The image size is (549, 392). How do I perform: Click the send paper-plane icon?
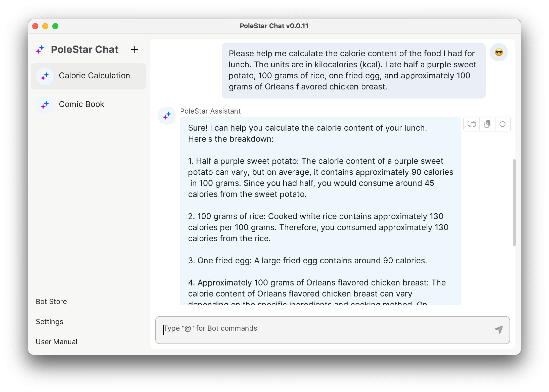pyautogui.click(x=499, y=329)
